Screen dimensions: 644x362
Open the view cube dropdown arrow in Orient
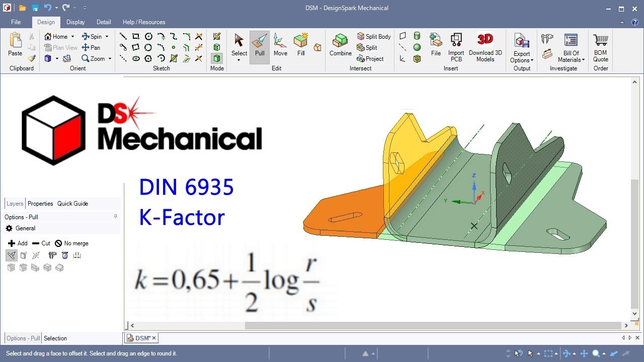[x=57, y=59]
